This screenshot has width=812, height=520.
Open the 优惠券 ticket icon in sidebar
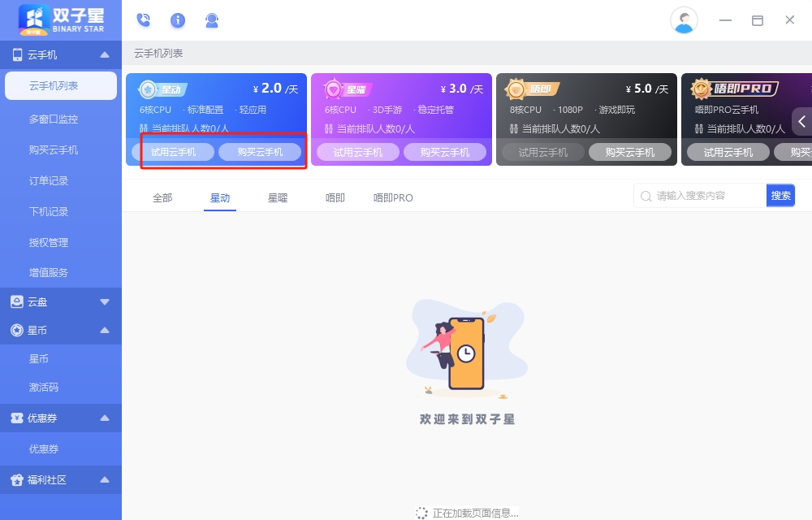pyautogui.click(x=18, y=419)
